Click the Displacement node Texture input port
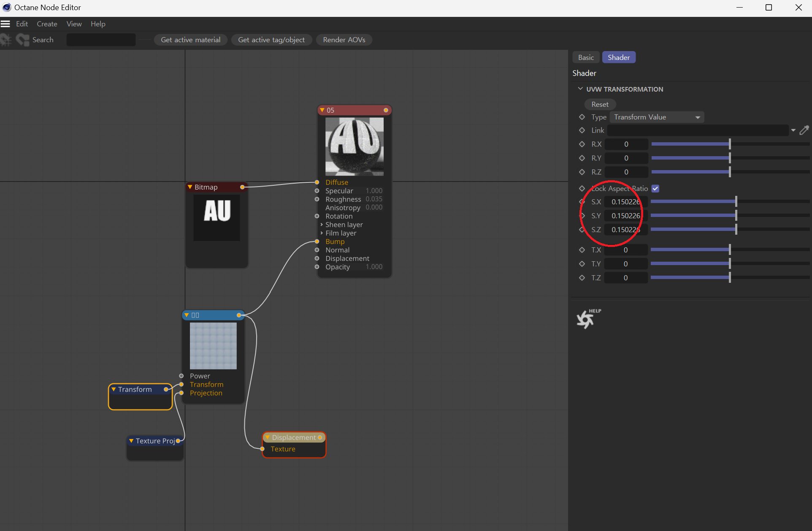Viewport: 812px width, 531px height. [263, 449]
